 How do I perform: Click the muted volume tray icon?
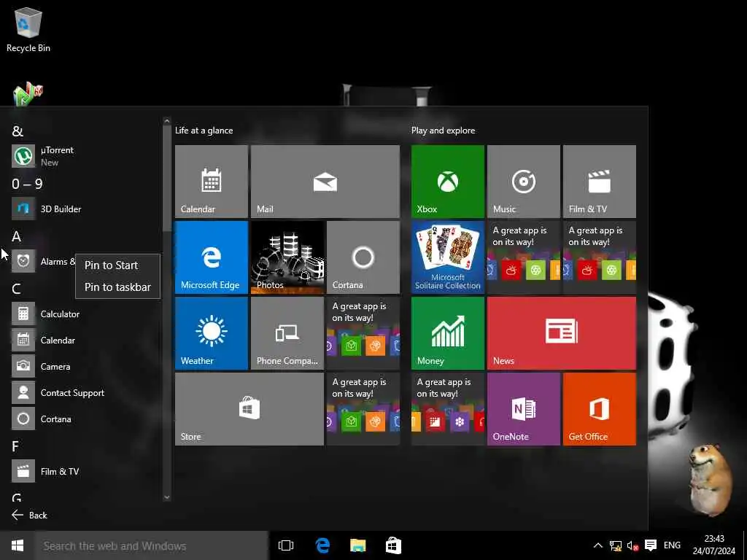(x=632, y=545)
